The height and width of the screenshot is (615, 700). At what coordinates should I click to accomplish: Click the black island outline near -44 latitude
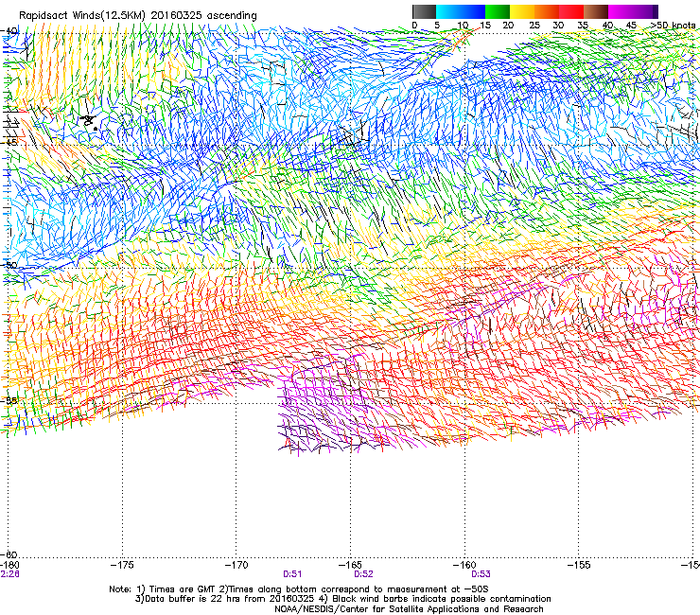(89, 121)
